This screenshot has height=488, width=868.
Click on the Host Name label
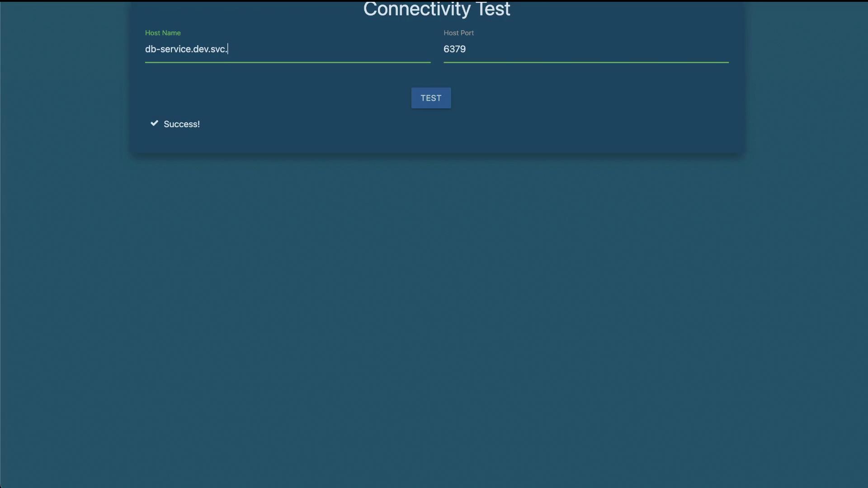click(163, 33)
